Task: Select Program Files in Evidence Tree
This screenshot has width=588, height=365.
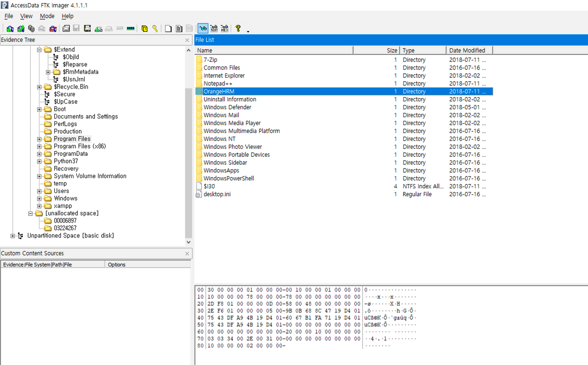Action: 72,139
